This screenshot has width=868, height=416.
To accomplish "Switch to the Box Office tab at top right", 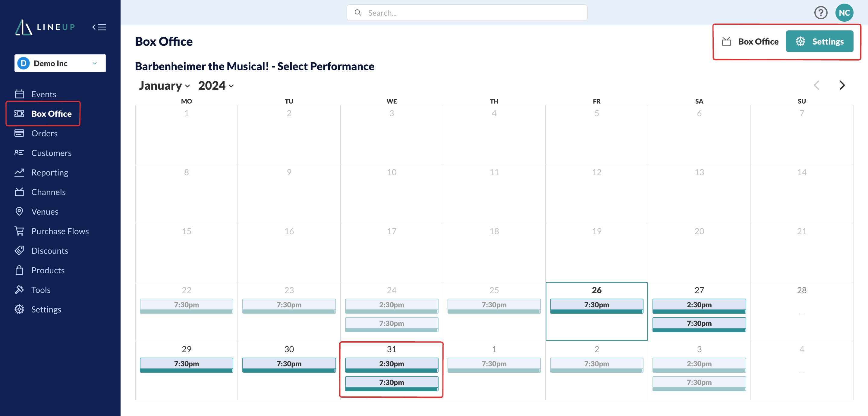I will point(750,42).
